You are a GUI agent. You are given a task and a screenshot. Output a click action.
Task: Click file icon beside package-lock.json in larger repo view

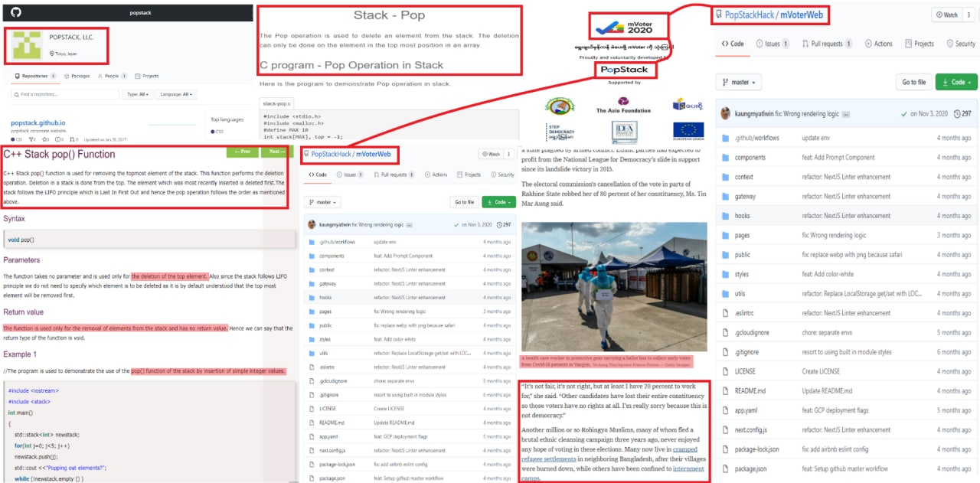[727, 449]
